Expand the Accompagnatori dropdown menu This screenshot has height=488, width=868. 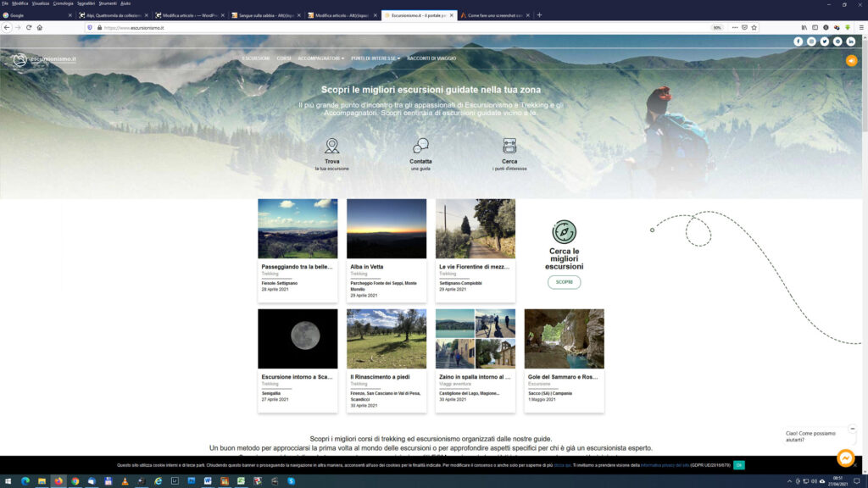320,58
